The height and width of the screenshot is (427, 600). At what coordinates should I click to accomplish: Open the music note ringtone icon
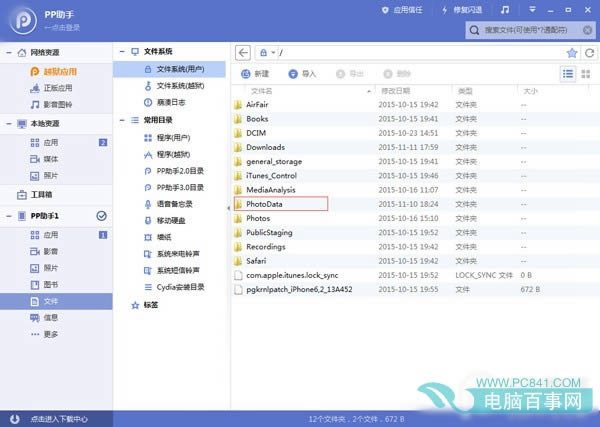505,10
